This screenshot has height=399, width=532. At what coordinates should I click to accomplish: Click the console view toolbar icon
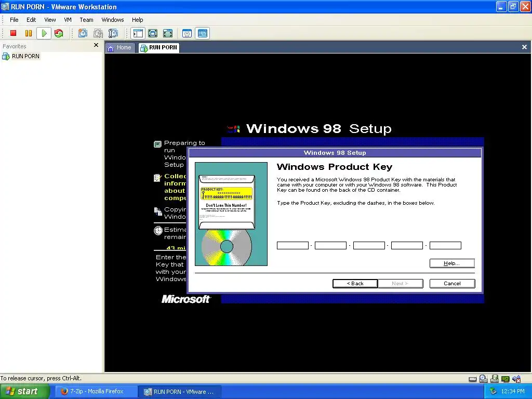203,33
